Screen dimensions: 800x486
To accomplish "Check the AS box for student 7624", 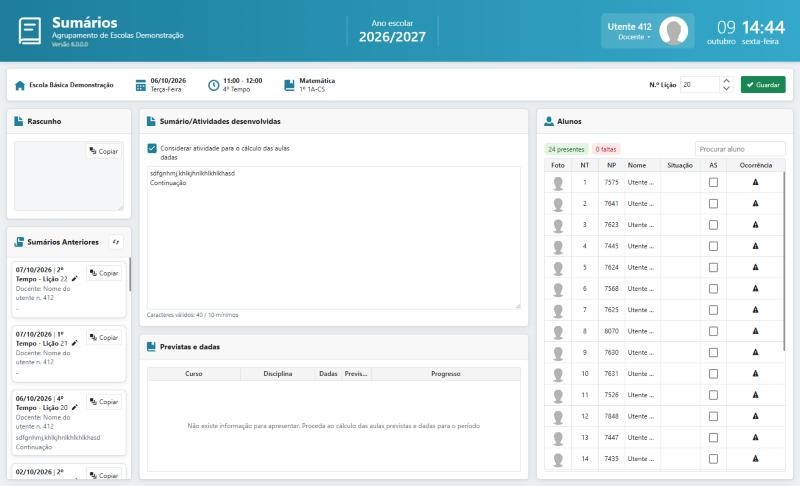I will click(x=713, y=267).
